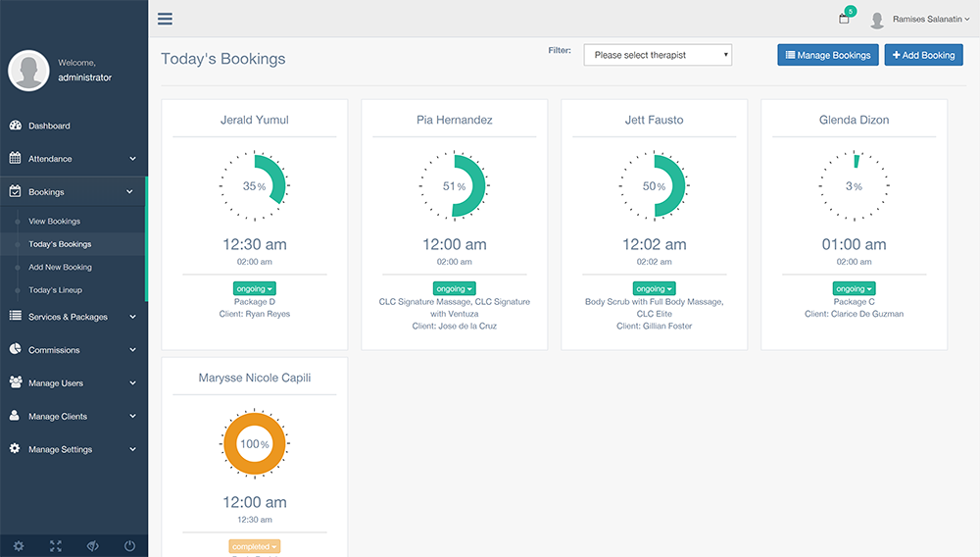Click Pia Hernandez's 51% progress ring
Screen dimensions: 980x557
(455, 186)
